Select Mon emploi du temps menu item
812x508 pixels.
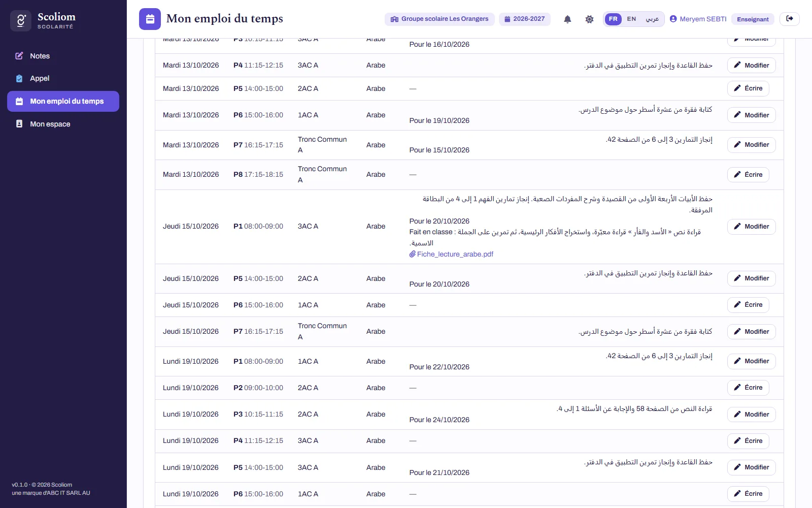[63, 101]
